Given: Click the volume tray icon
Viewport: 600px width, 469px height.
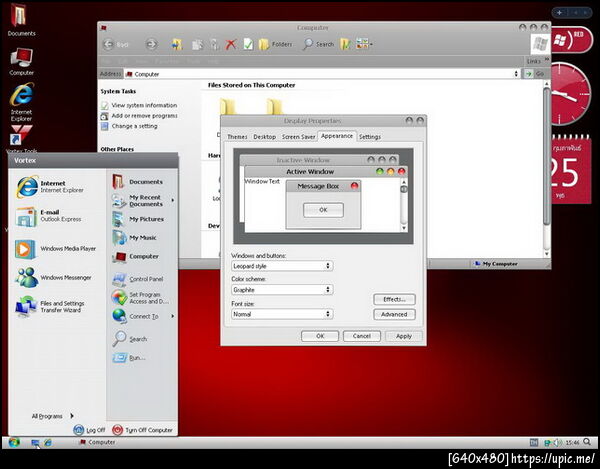Looking at the screenshot, I should [x=557, y=443].
